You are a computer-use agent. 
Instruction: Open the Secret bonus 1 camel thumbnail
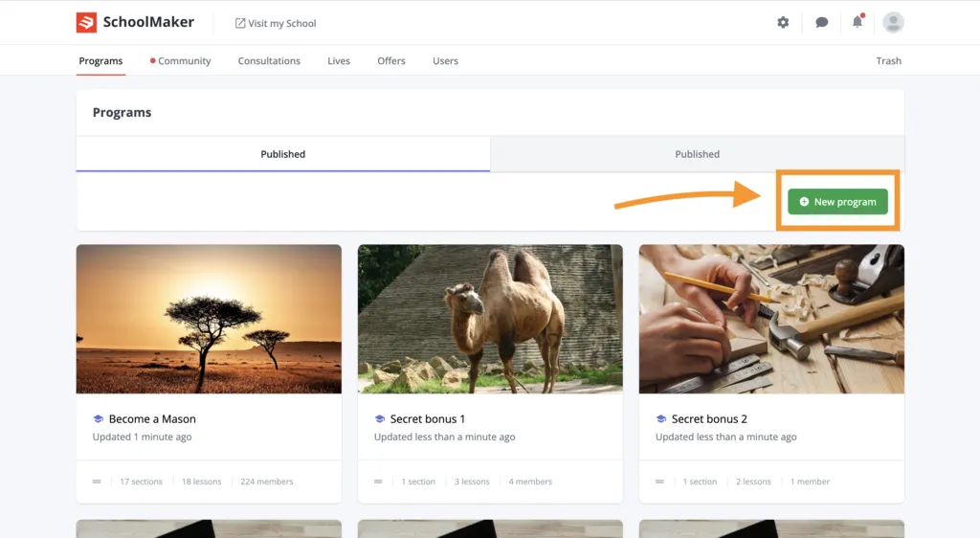[490, 319]
